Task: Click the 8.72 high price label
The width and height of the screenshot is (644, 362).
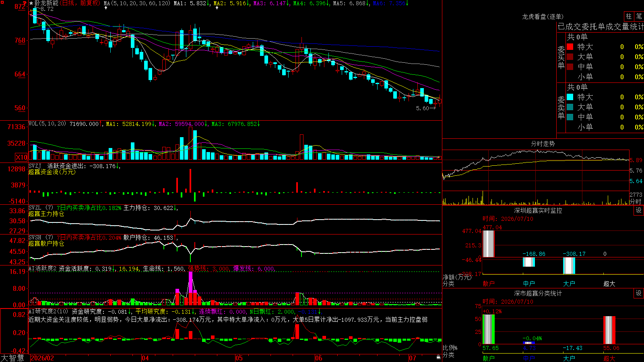Action: pos(47,9)
